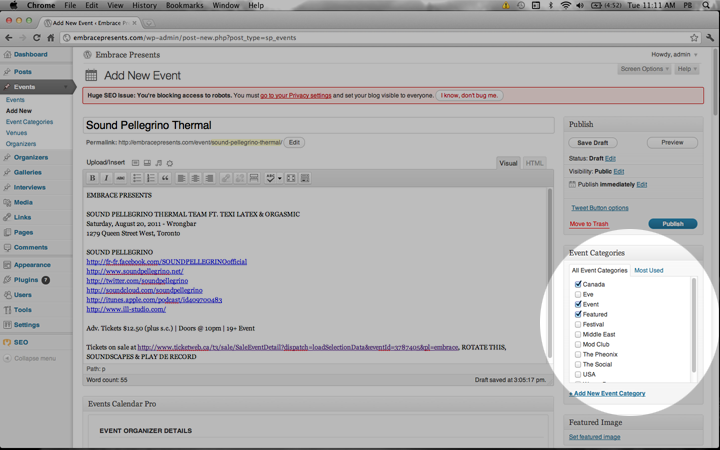The height and width of the screenshot is (450, 720).
Task: Uncheck the Canada event category
Action: [x=578, y=284]
